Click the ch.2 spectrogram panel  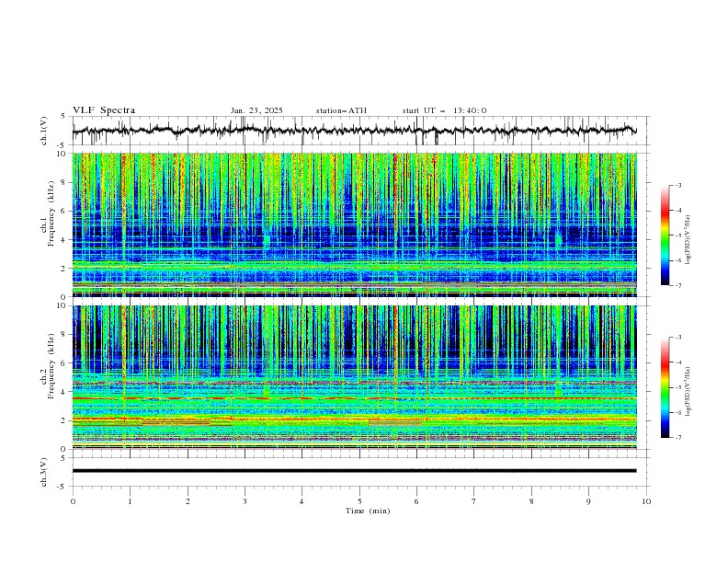(x=355, y=377)
